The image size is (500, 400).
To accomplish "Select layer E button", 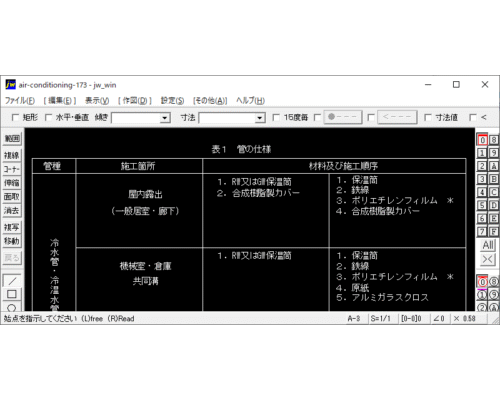I will click(x=494, y=218).
